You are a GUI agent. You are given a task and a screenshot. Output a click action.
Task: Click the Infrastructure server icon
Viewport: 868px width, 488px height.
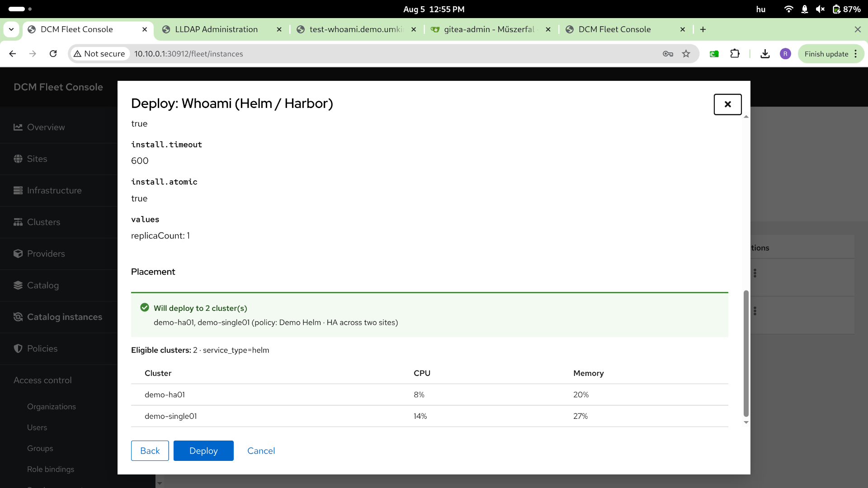coord(18,191)
